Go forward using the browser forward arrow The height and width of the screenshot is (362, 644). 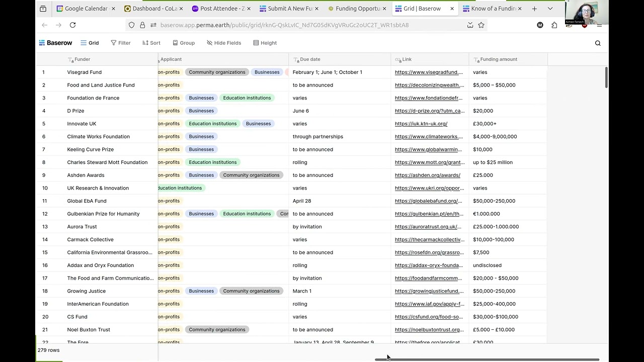point(58,25)
